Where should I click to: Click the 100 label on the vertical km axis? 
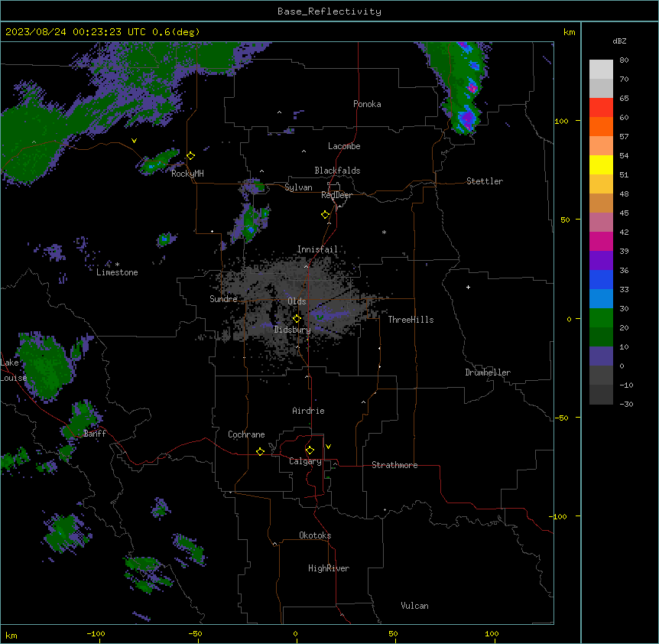[x=561, y=121]
